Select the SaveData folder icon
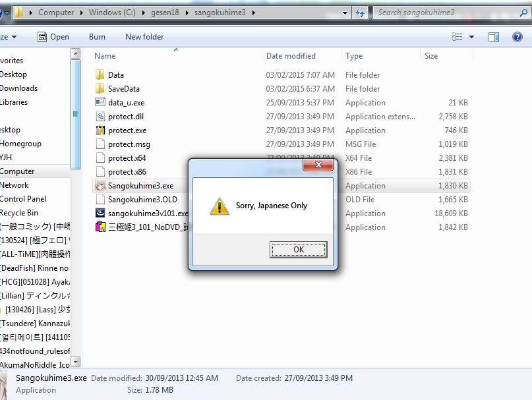Viewport: 532px width, 400px height. tap(100, 89)
